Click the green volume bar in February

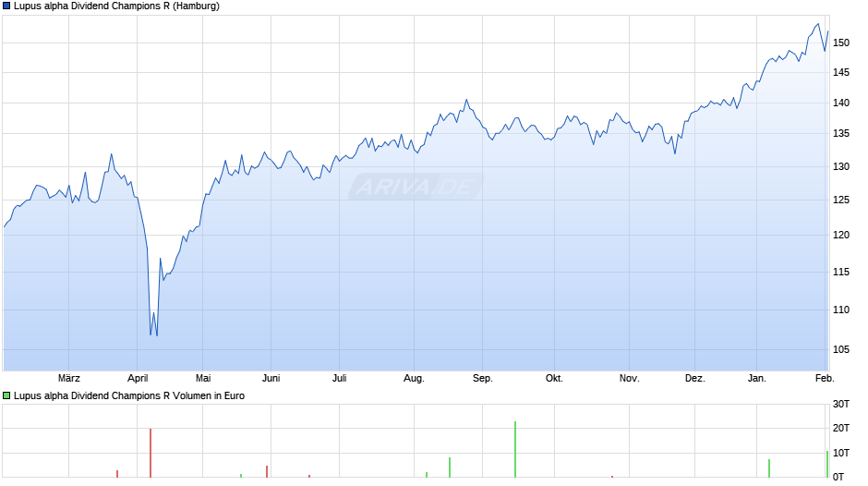point(827,465)
